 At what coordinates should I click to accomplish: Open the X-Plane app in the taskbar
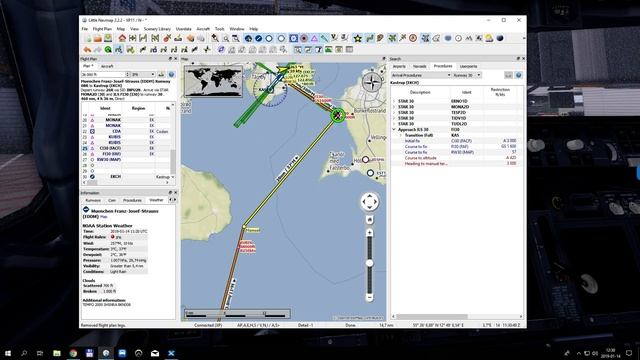tap(171, 353)
